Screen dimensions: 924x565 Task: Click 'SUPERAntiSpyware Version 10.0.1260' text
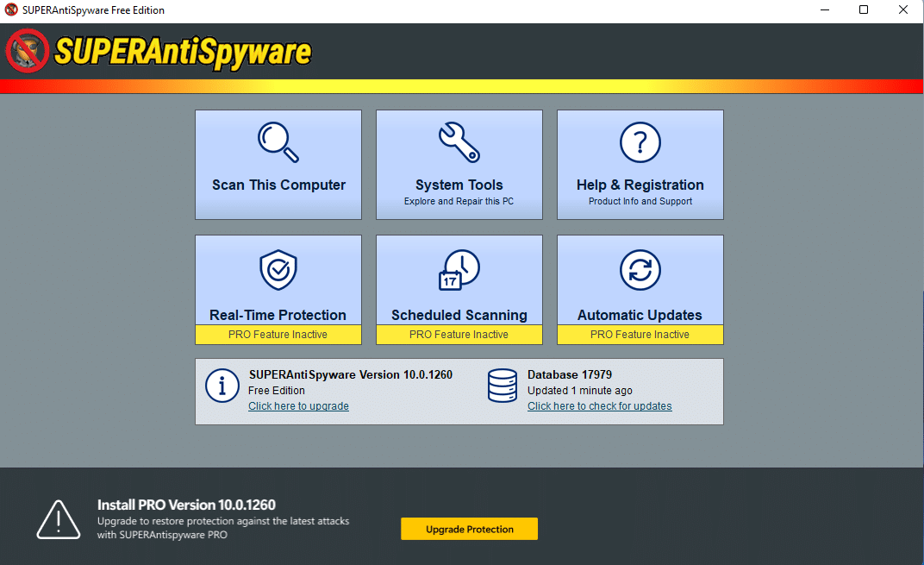point(351,374)
